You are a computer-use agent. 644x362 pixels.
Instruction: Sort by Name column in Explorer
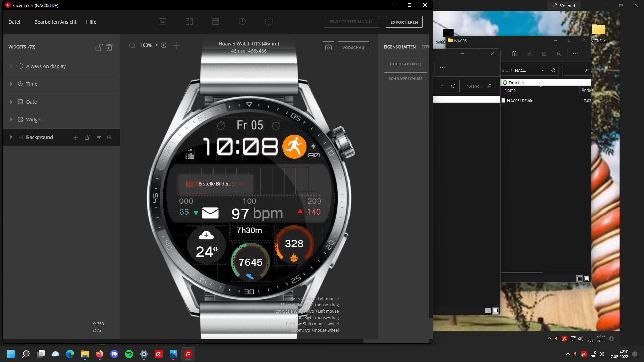(510, 90)
